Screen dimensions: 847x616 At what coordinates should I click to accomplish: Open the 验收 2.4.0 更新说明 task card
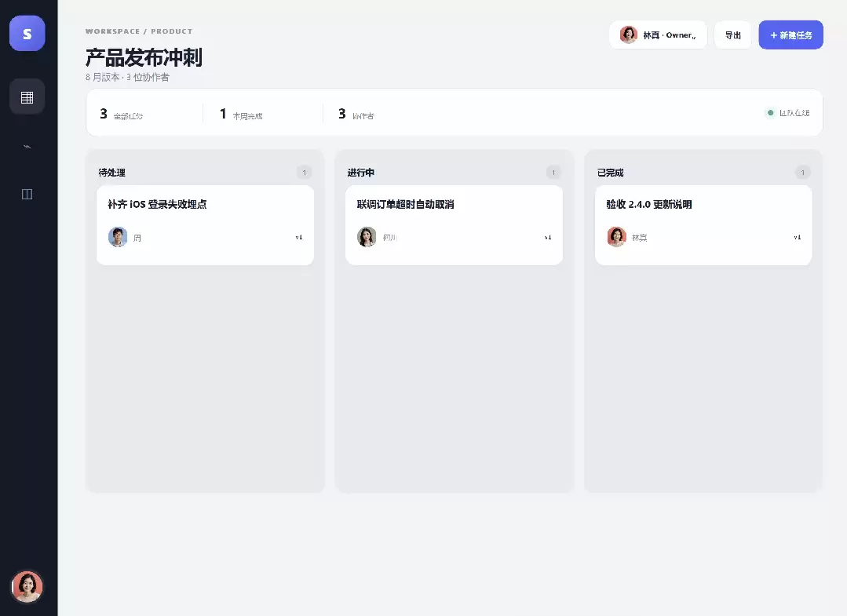pyautogui.click(x=703, y=225)
